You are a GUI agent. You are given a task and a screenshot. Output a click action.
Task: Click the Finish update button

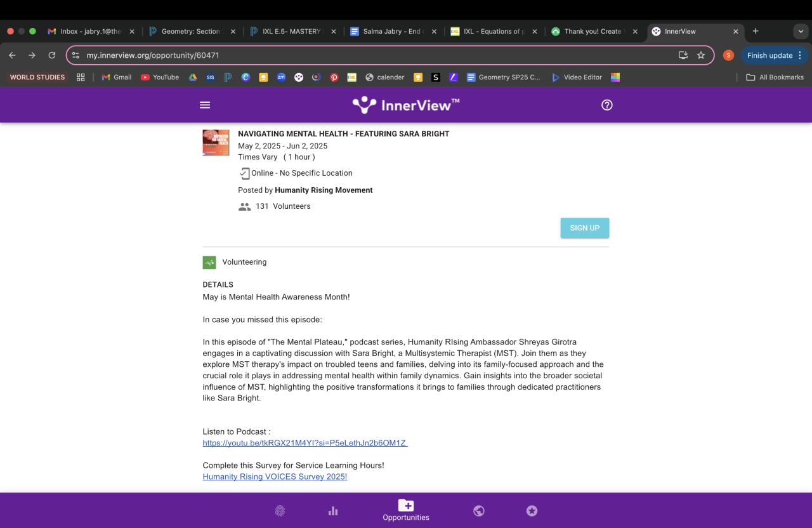tap(775, 55)
